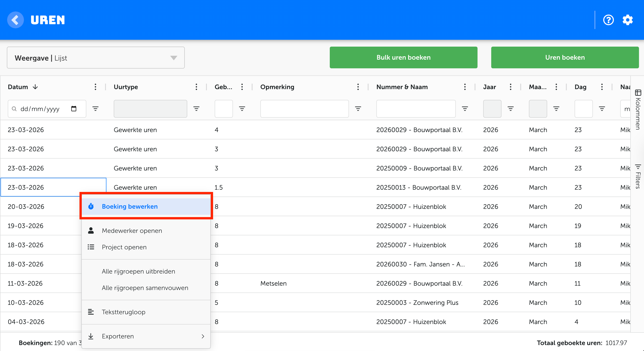The width and height of the screenshot is (644, 351).
Task: Sort by Dag column header
Action: tap(580, 87)
